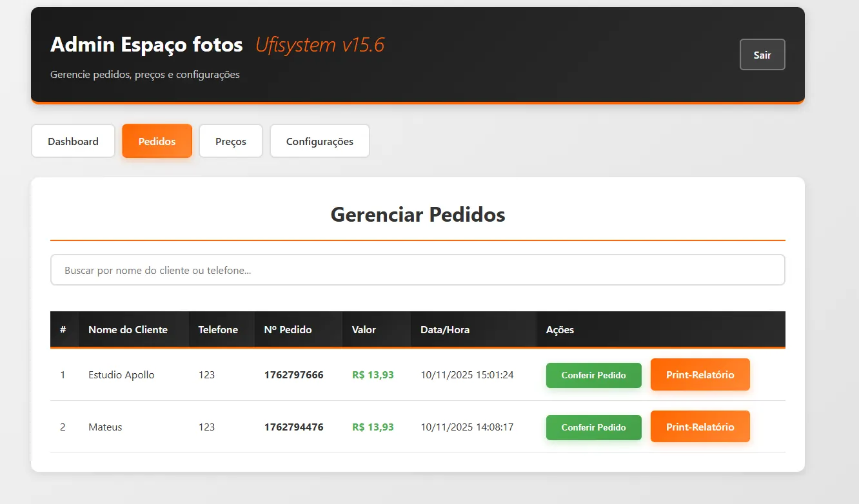Click the Valor column header
Viewport: 859px width, 504px height.
click(364, 330)
